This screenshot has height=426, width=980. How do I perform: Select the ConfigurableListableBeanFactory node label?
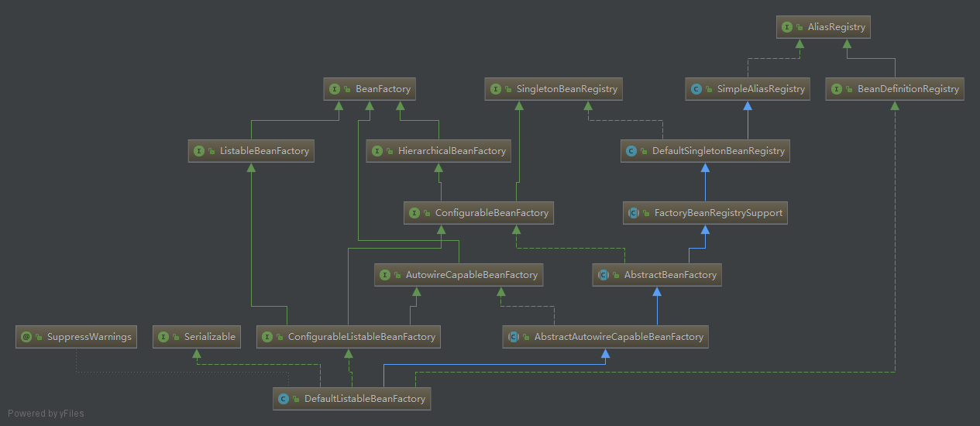click(x=362, y=337)
